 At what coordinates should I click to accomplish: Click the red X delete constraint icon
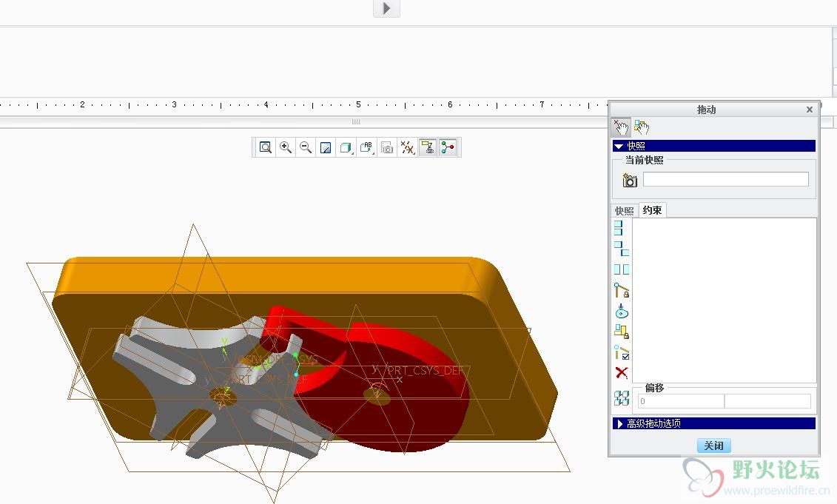[621, 373]
